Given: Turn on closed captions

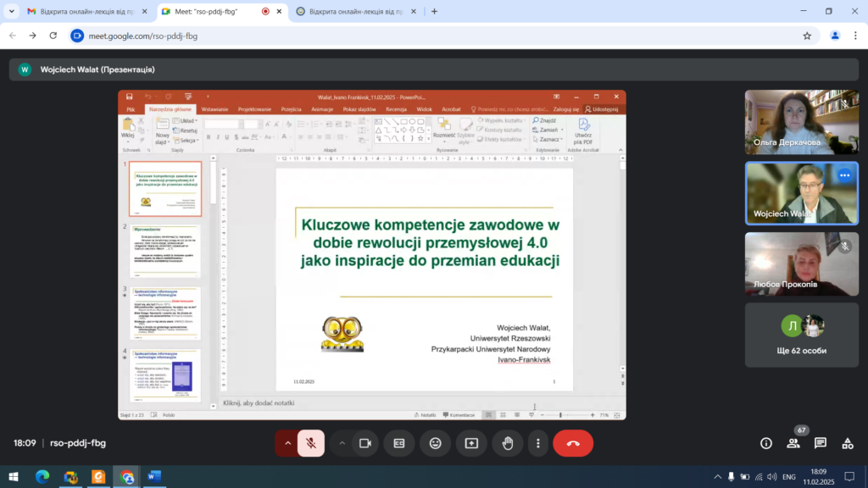Looking at the screenshot, I should pyautogui.click(x=398, y=443).
